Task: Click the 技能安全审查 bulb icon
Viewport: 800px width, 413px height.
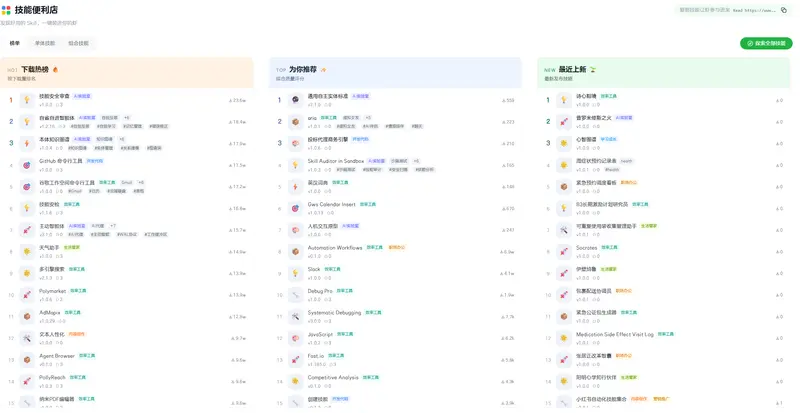Action: (27, 100)
